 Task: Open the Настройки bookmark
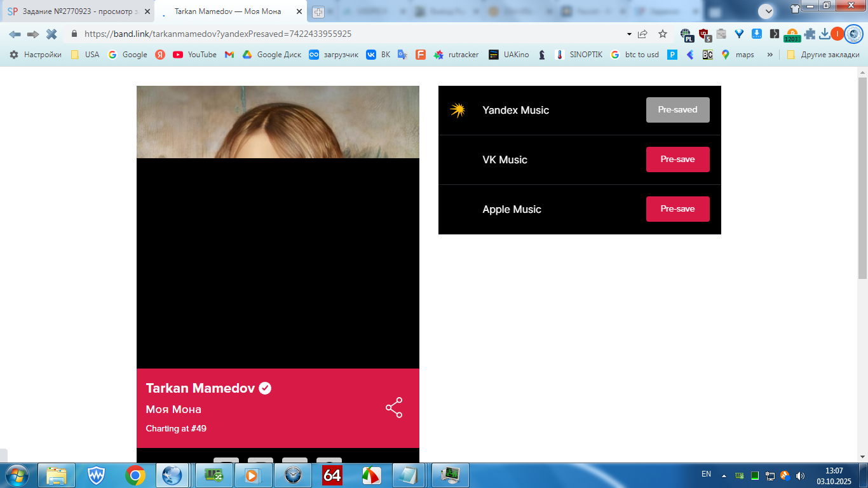click(x=36, y=55)
